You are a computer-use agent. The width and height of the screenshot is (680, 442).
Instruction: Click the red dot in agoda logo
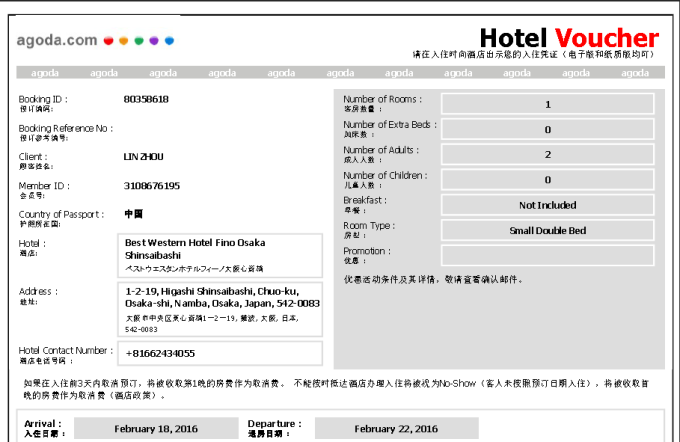click(x=108, y=41)
